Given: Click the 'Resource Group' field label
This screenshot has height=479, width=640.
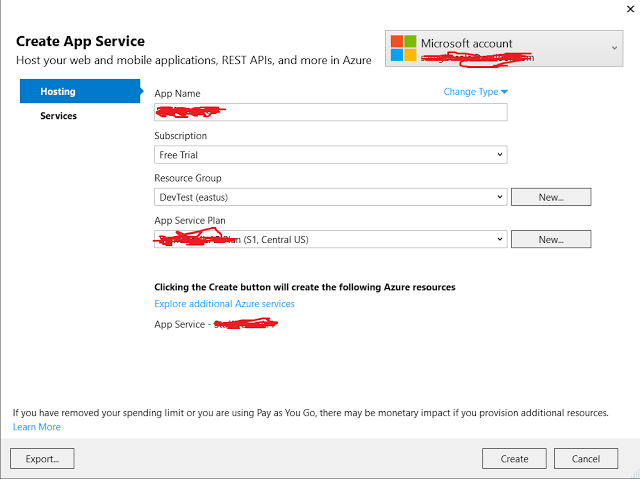Looking at the screenshot, I should [x=188, y=178].
